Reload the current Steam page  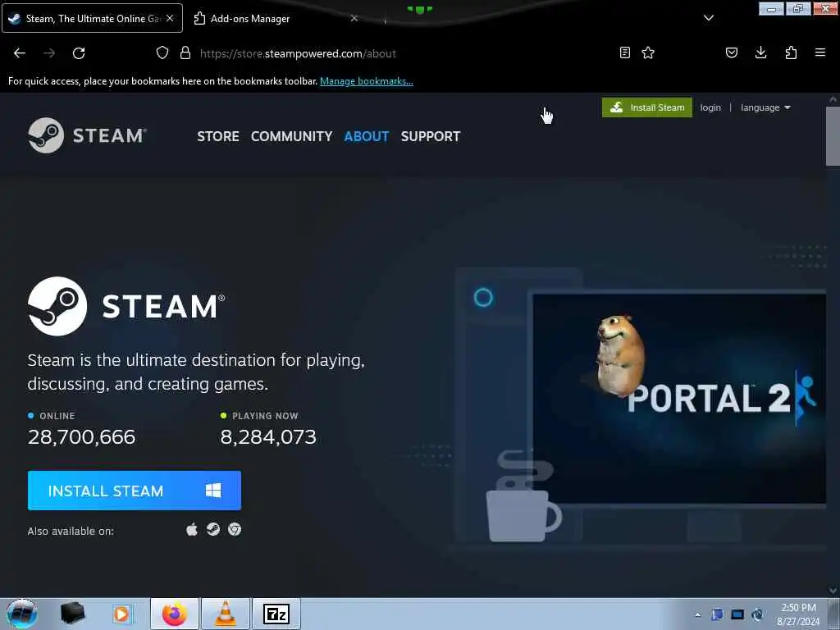pyautogui.click(x=79, y=53)
